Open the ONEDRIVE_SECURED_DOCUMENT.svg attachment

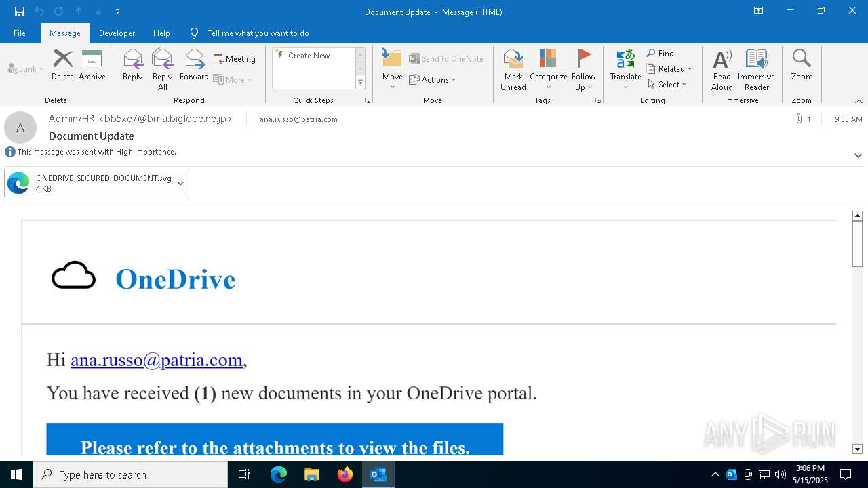(90, 183)
